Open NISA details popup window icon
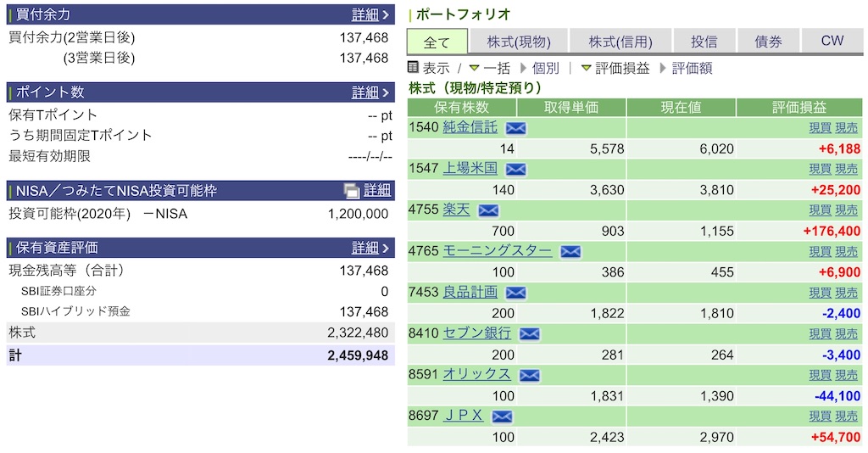Screen dimensions: 868x453 (352, 191)
